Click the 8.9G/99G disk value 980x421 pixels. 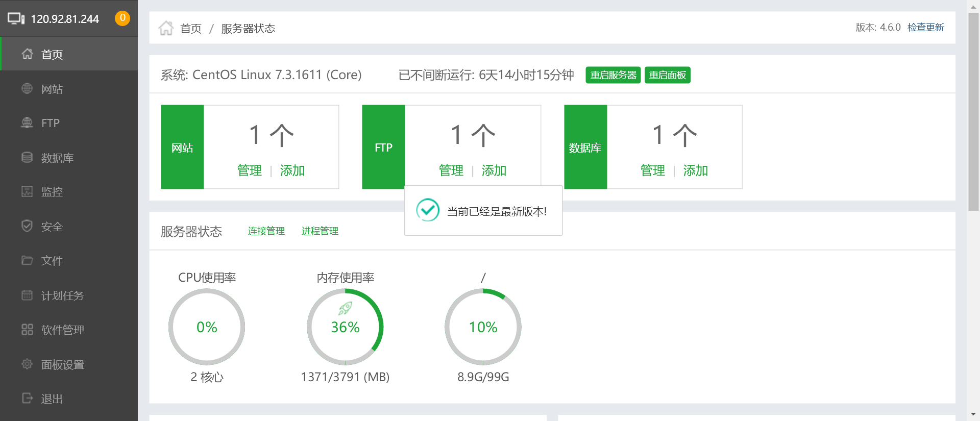coord(483,377)
